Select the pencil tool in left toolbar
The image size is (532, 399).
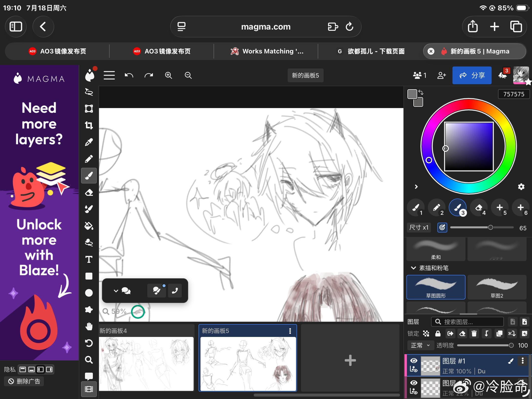[89, 159]
